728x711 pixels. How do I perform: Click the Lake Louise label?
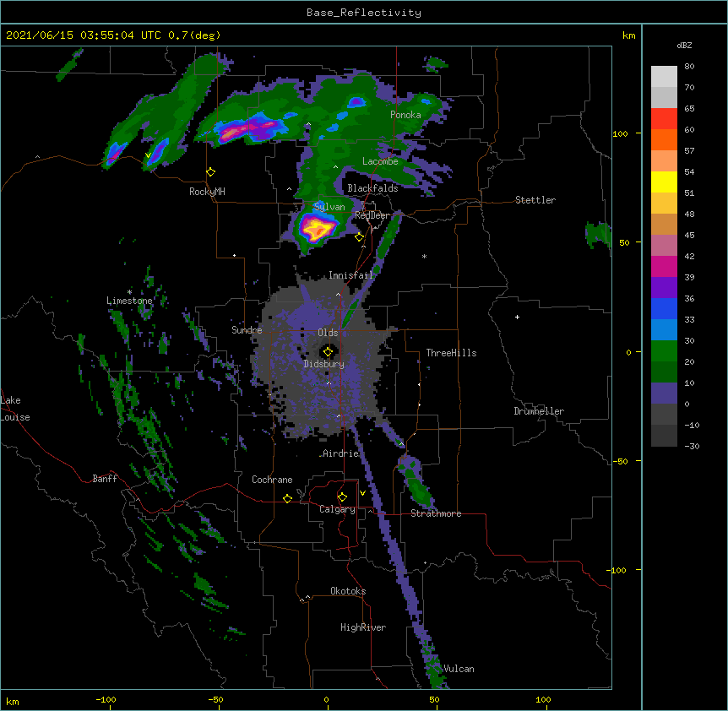coord(15,409)
